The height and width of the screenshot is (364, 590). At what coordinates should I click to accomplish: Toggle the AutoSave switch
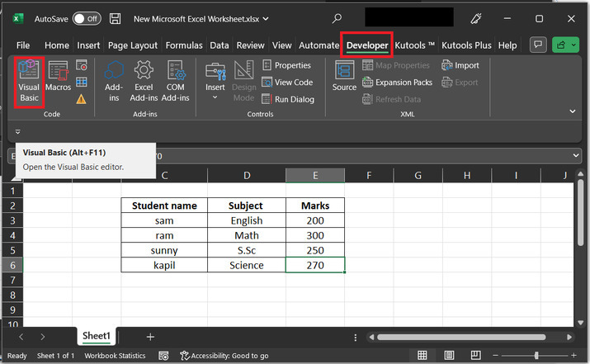(x=86, y=17)
